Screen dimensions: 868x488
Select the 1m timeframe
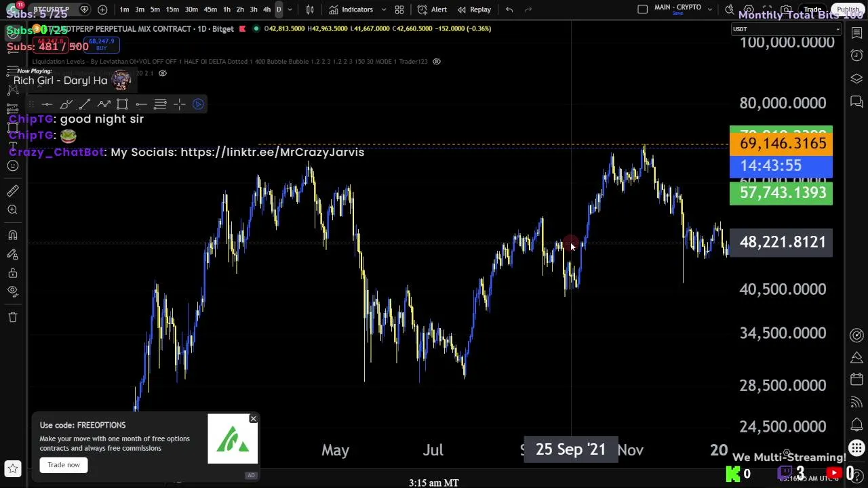pyautogui.click(x=124, y=9)
